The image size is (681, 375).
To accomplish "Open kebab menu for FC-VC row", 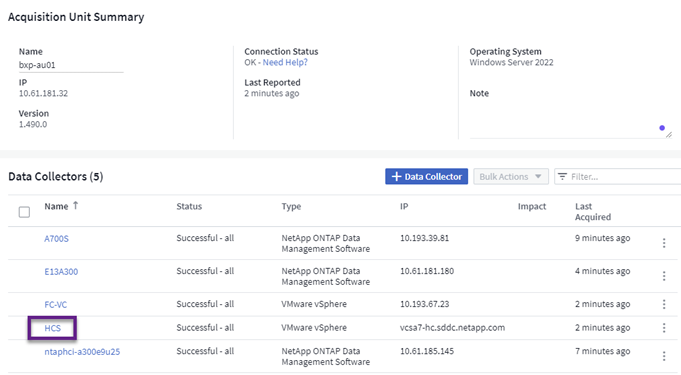I will 664,304.
